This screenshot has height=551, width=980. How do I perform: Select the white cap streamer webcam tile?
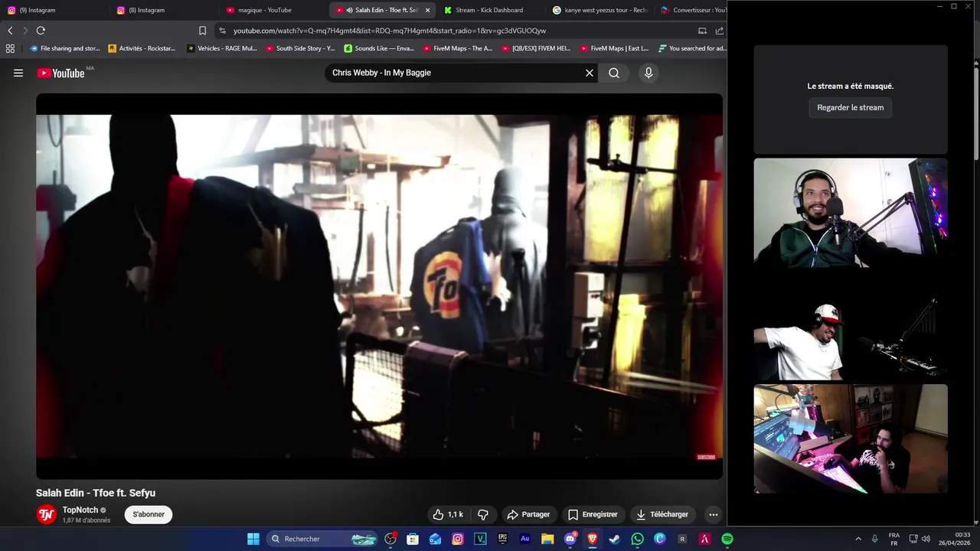pyautogui.click(x=851, y=326)
